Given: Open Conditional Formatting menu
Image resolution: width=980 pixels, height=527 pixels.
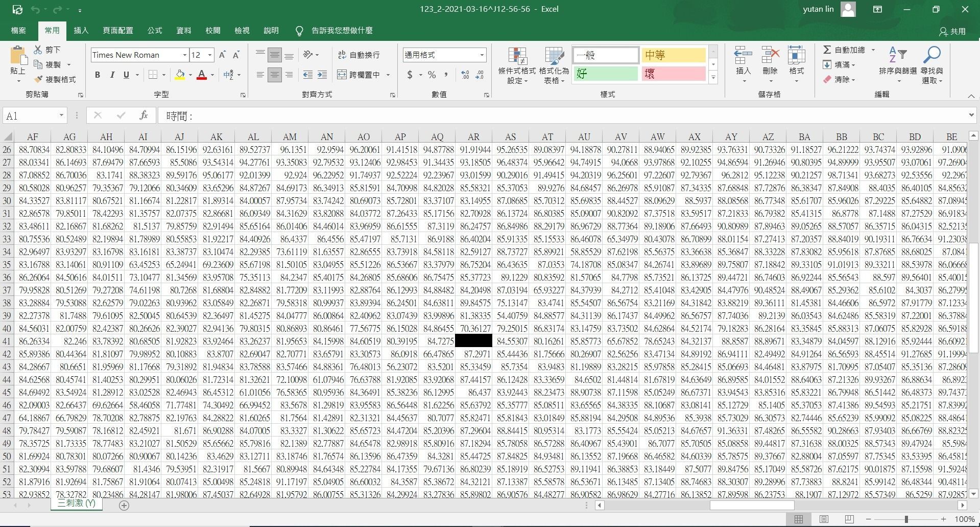Looking at the screenshot, I should click(517, 65).
